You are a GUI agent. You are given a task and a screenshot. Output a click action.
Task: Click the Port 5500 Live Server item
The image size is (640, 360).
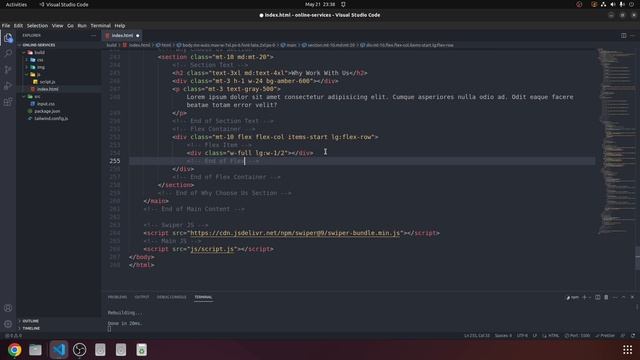(577, 336)
